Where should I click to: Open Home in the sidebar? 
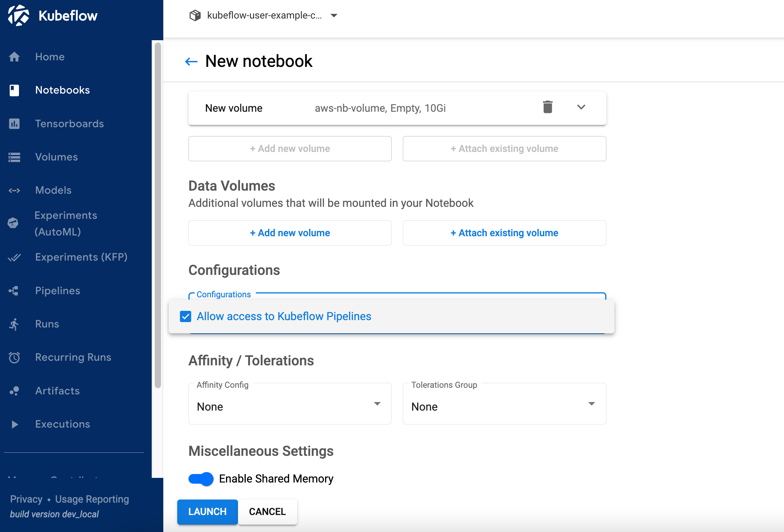[50, 57]
